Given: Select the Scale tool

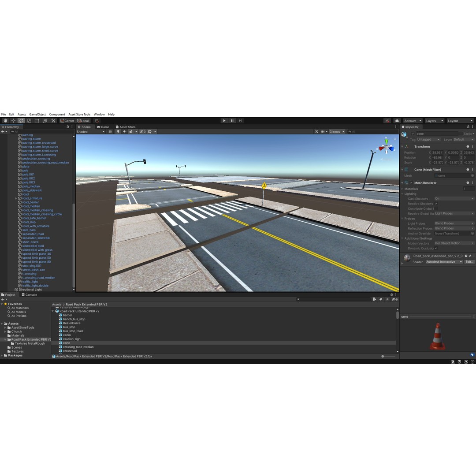Looking at the screenshot, I should [x=29, y=120].
